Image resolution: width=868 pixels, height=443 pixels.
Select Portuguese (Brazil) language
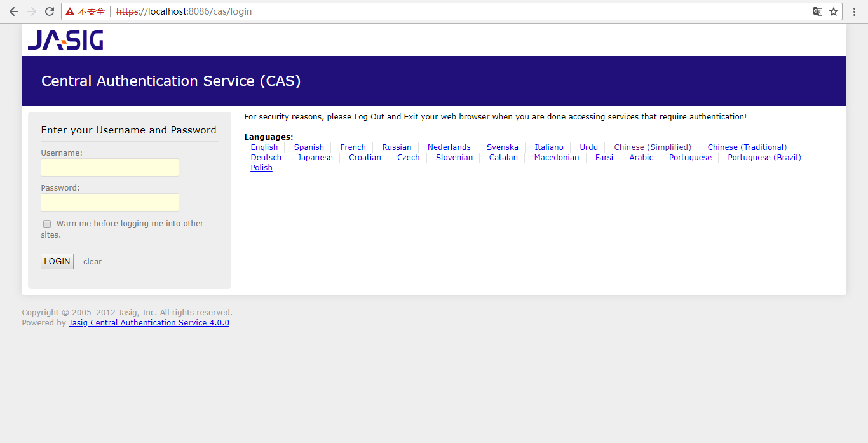(x=764, y=158)
